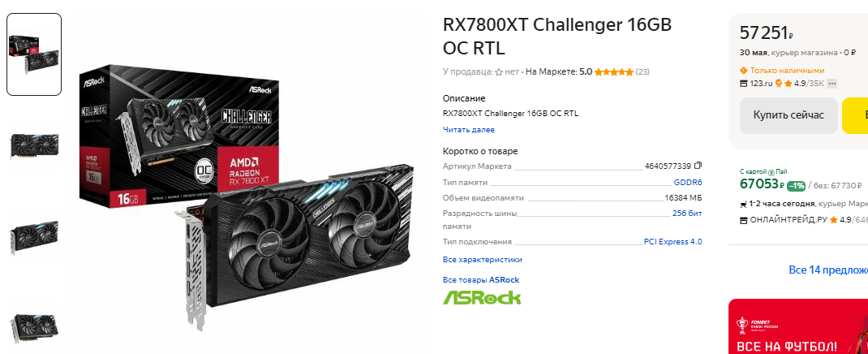Expand description with 'Читать далее'

pyautogui.click(x=468, y=130)
